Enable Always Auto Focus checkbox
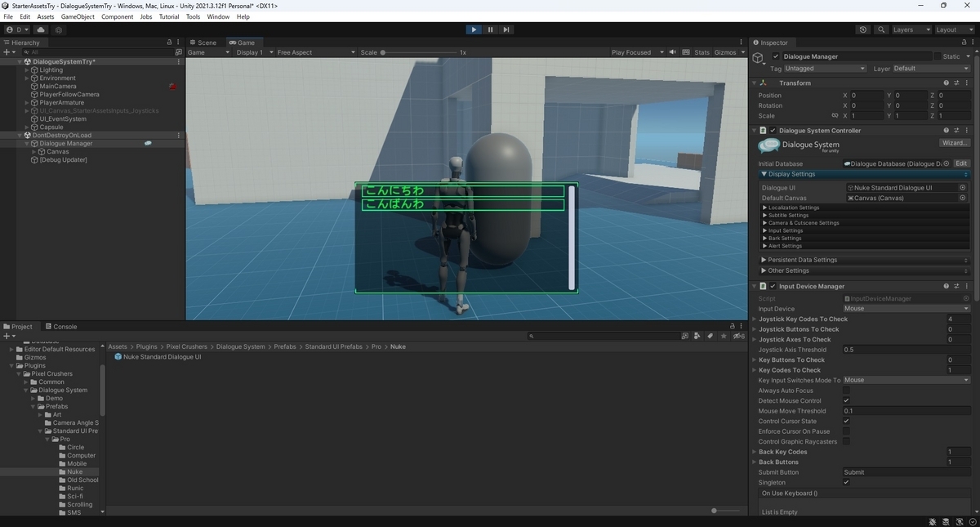Image resolution: width=980 pixels, height=527 pixels. (846, 391)
